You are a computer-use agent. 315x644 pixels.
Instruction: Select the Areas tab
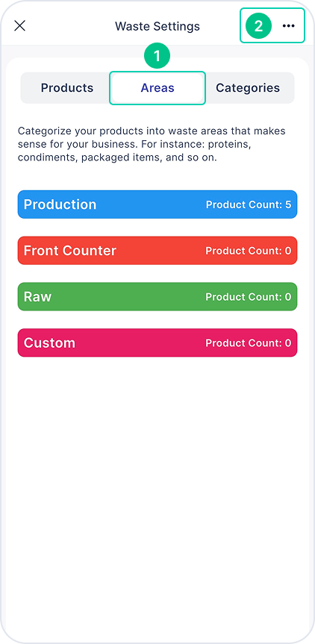coord(157,88)
